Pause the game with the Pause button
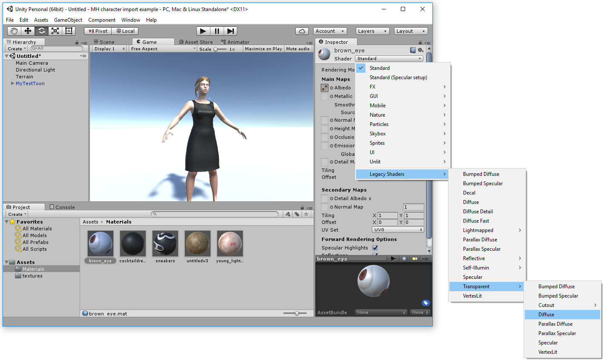Screen dimensions: 607x364 tap(217, 31)
